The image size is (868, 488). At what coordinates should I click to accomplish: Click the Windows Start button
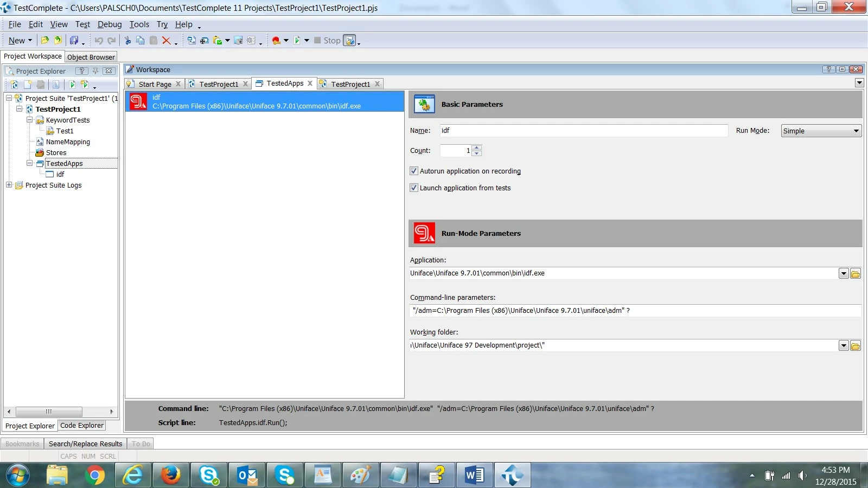coord(18,476)
